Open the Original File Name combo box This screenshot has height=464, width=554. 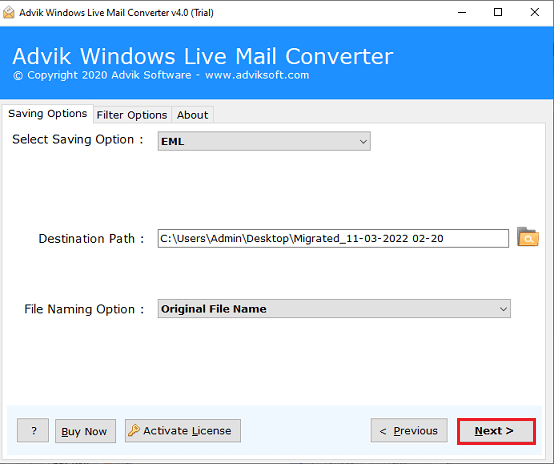point(334,309)
